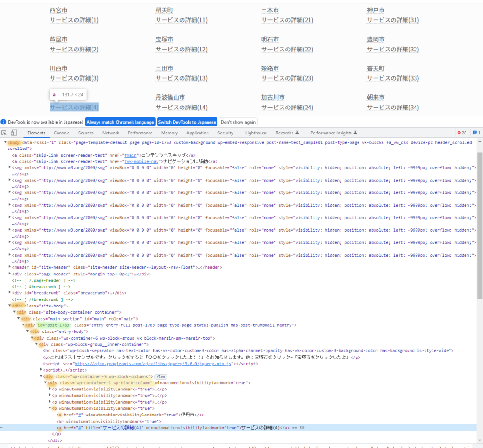483x448 pixels.
Task: Click the #vk-mobile-nav href link in the DOM
Action: (x=141, y=161)
